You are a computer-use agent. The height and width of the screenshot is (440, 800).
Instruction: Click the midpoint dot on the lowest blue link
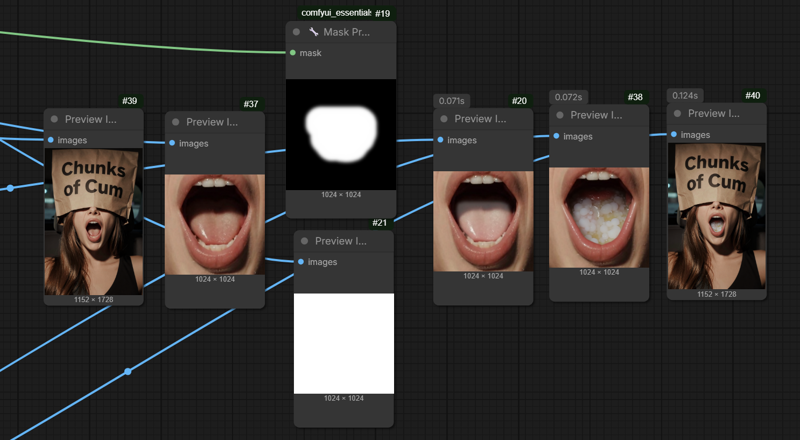pos(128,372)
